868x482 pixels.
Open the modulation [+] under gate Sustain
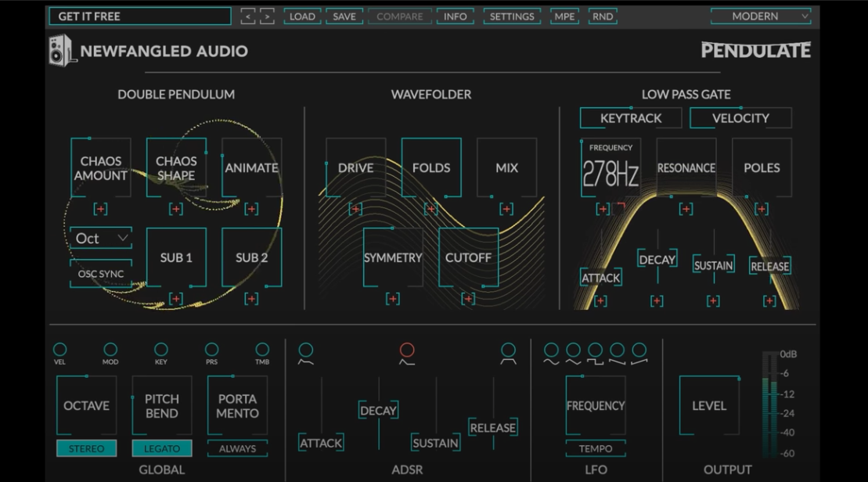[x=713, y=301]
